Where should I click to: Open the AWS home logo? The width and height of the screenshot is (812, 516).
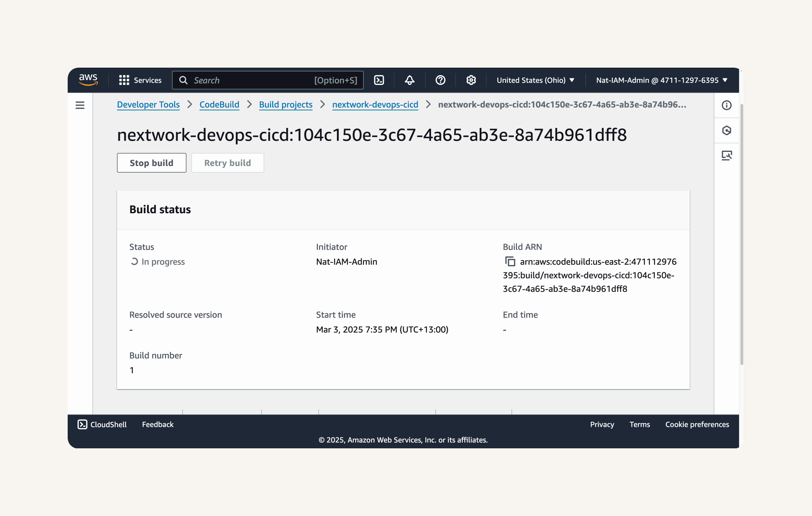pos(88,80)
